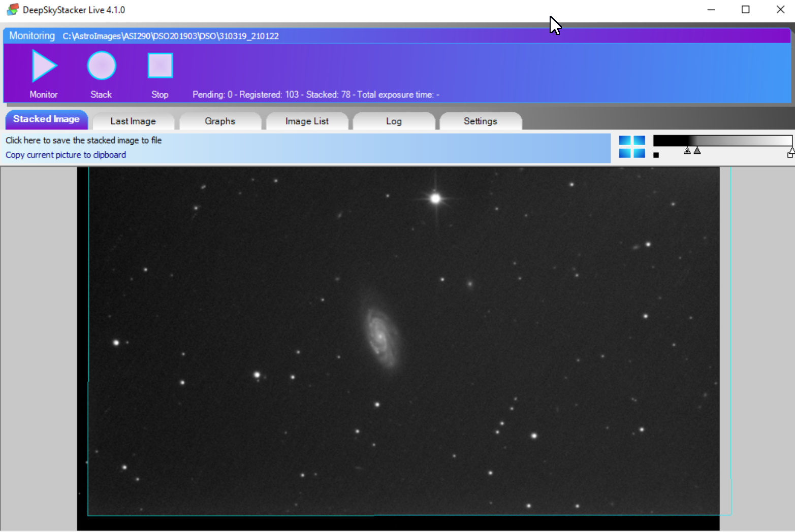Click the Monitor play triangle icon
The image size is (795, 532).
click(44, 65)
